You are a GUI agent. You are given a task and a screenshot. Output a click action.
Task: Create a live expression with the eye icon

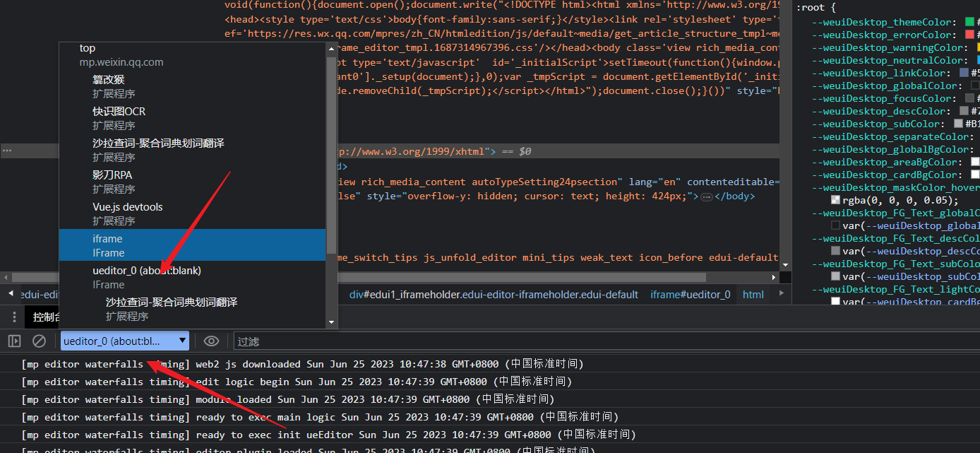pyautogui.click(x=211, y=341)
